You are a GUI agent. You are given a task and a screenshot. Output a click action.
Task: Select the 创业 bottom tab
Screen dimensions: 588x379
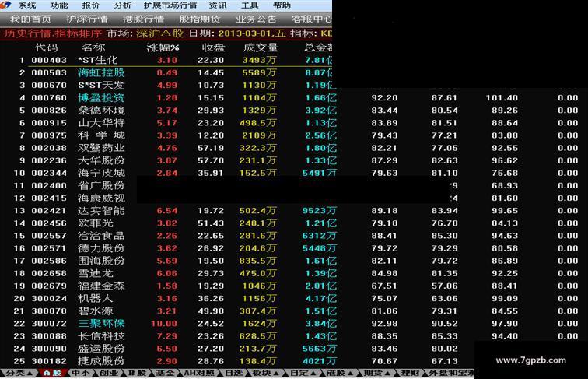coord(109,373)
